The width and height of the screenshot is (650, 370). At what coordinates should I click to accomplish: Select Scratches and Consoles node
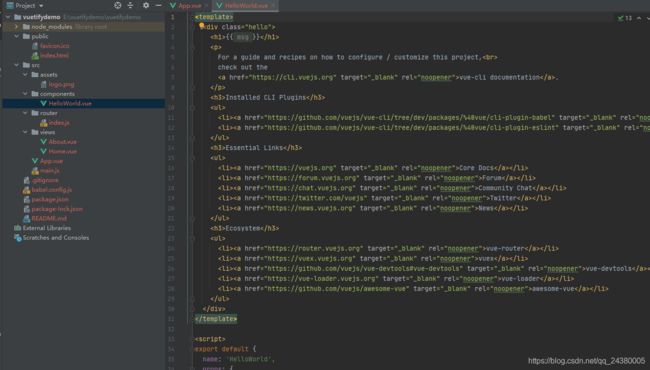pos(56,237)
